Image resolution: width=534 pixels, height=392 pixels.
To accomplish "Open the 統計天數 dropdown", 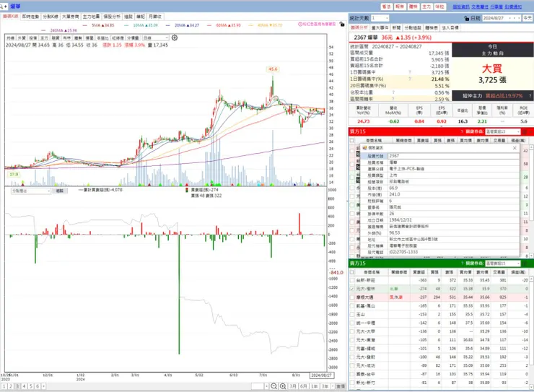I will tap(387, 18).
